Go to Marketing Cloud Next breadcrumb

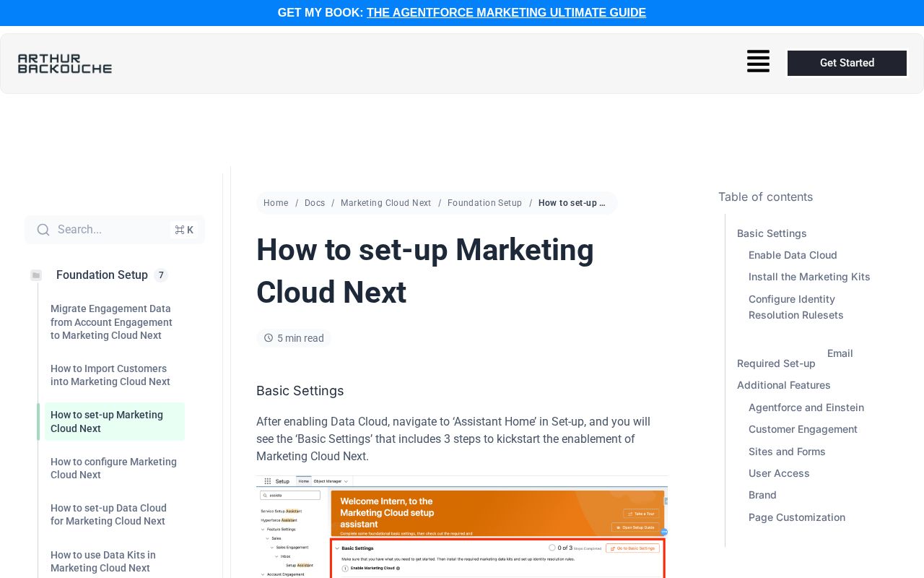pos(386,203)
